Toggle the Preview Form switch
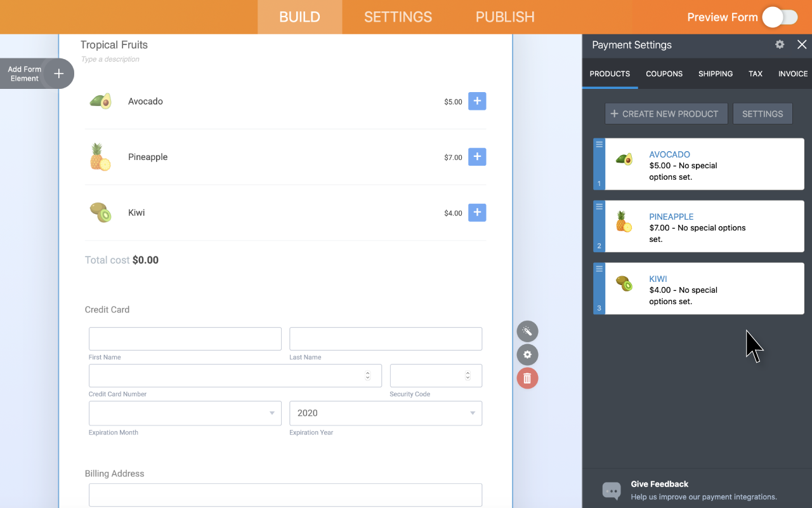The image size is (812, 508). click(780, 17)
